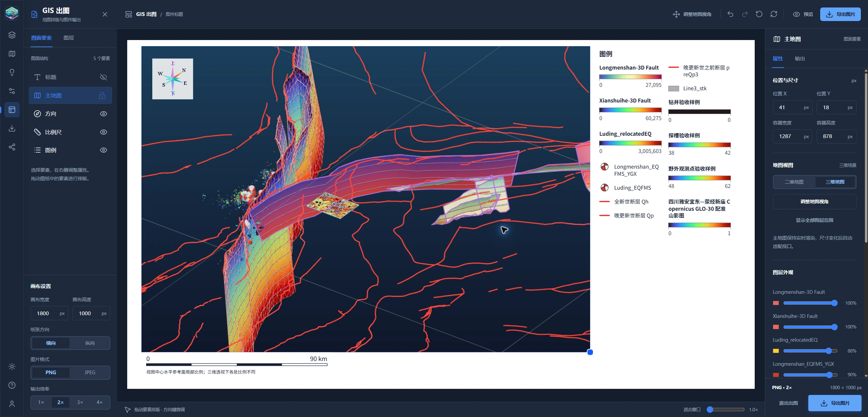Open the help question mark icon

12,385
